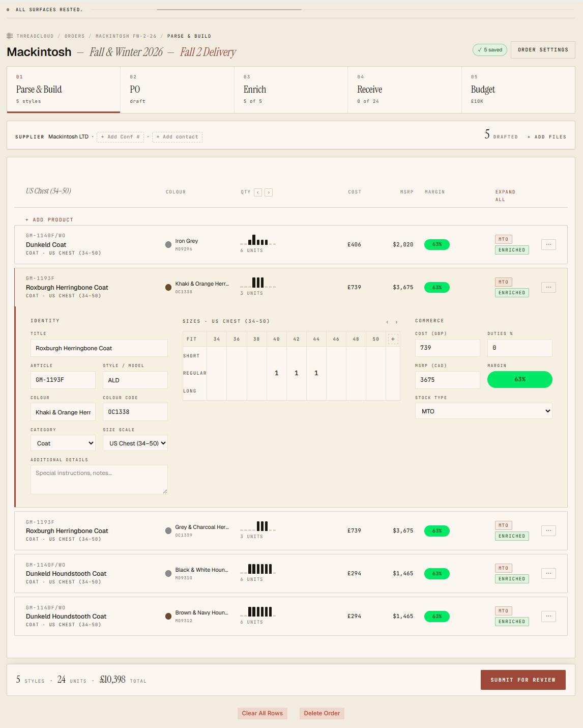Open the Mackintosh FW-2-26 breadcrumb link
The width and height of the screenshot is (583, 728).
(x=126, y=36)
